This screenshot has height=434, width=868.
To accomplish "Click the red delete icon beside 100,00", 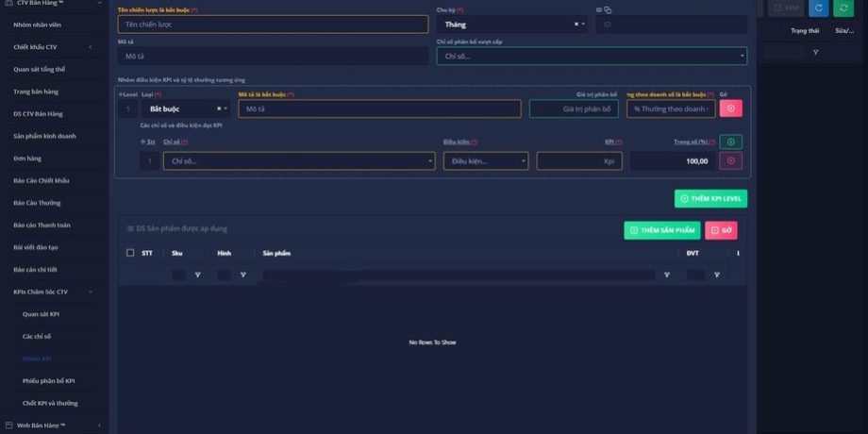I will click(x=730, y=161).
